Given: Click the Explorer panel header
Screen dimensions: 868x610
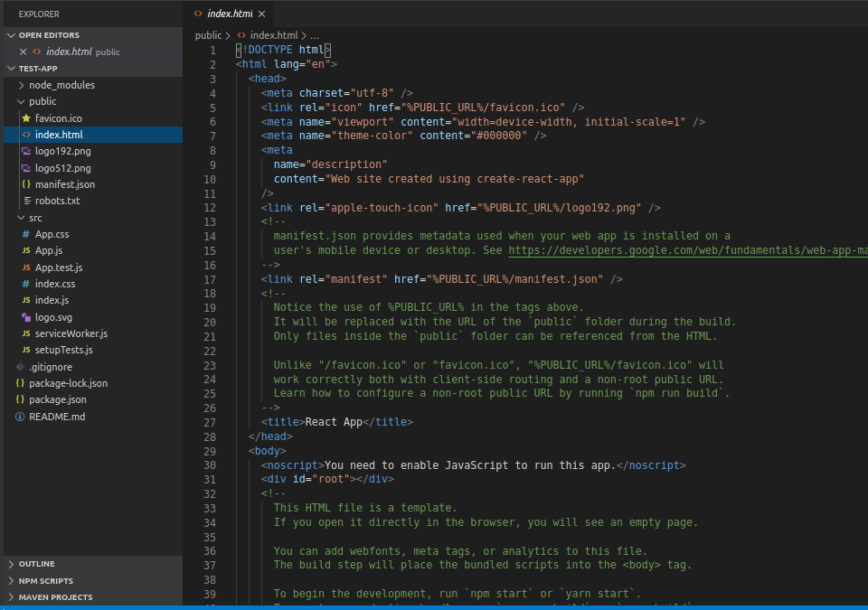Looking at the screenshot, I should [x=39, y=14].
